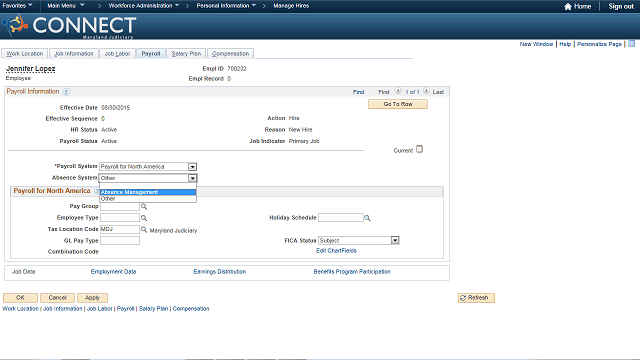This screenshot has height=360, width=640.
Task: Click the CONNECT logo
Action: click(x=69, y=26)
